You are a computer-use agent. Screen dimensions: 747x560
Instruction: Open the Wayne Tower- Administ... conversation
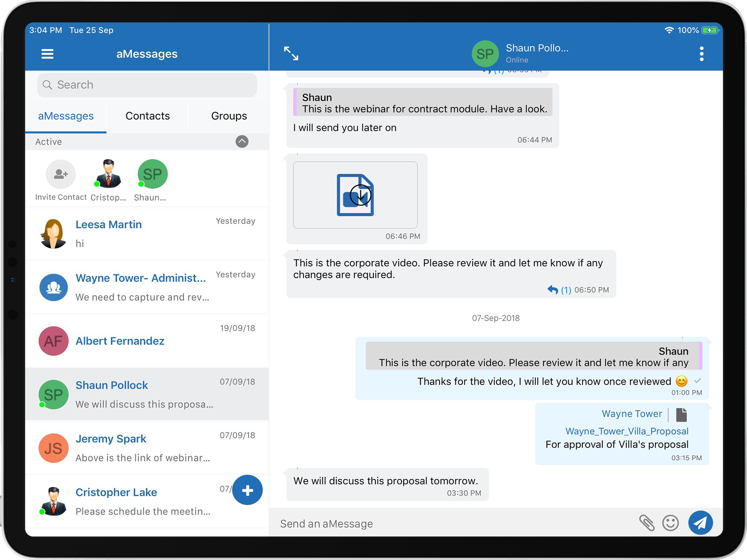coord(147,287)
